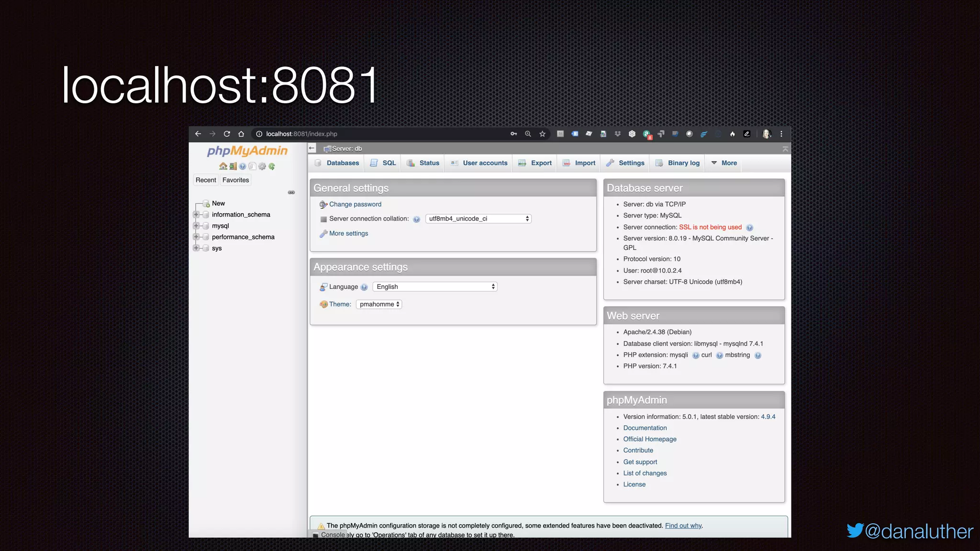Open navigation panel settings gear icon

(x=262, y=166)
